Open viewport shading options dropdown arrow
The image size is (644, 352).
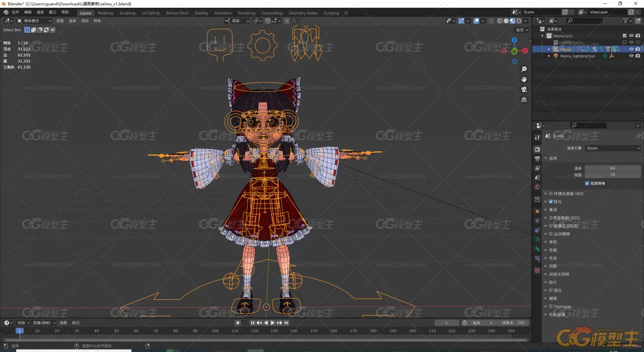click(525, 21)
